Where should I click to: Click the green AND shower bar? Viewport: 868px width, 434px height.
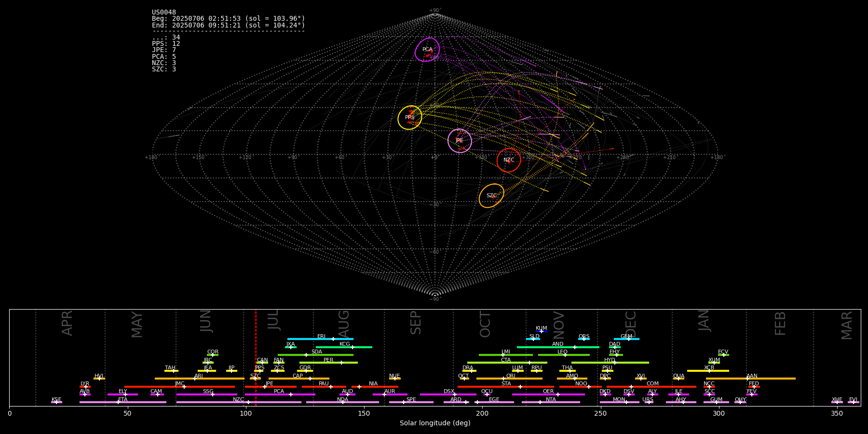pyautogui.click(x=558, y=347)
